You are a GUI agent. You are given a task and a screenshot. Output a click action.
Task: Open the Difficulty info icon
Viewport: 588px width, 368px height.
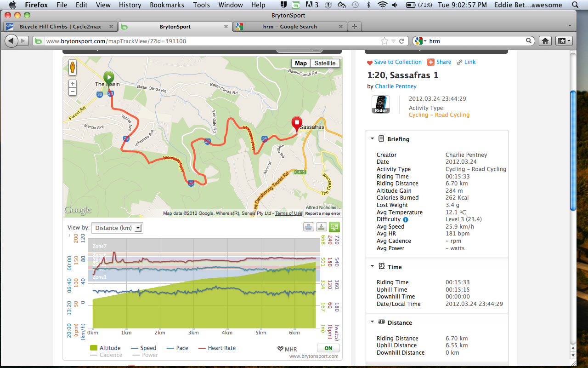coord(406,219)
